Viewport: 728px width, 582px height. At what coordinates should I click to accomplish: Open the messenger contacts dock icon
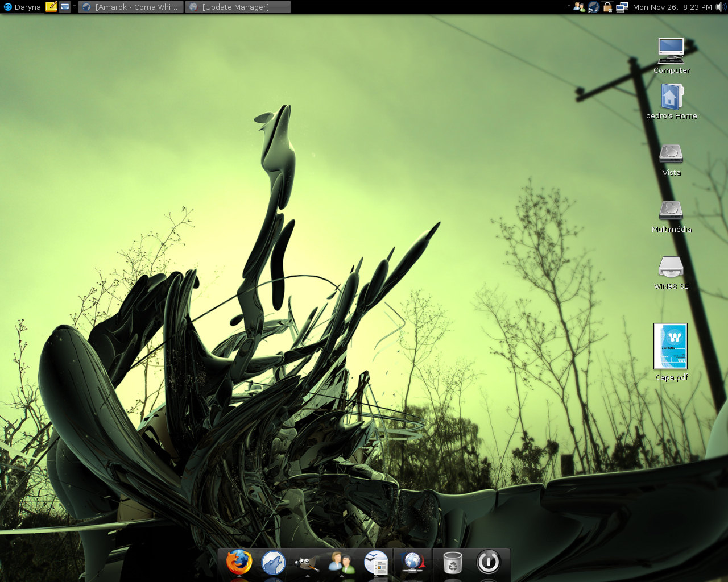(341, 563)
